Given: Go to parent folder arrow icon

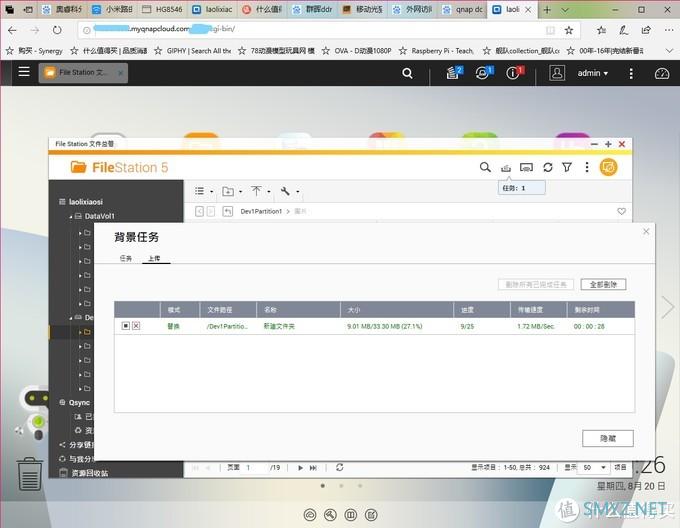Looking at the screenshot, I should click(227, 211).
